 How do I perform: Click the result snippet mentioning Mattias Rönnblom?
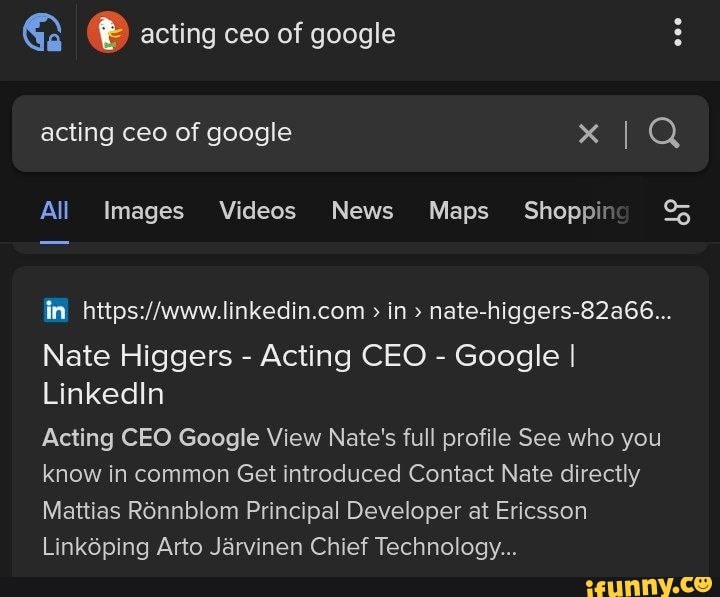tap(314, 511)
